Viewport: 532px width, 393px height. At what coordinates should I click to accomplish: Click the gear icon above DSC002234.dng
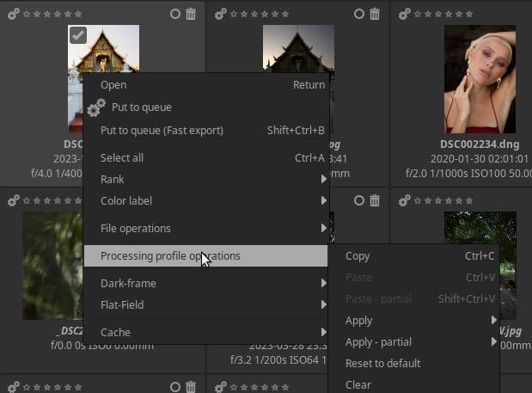pyautogui.click(x=404, y=14)
